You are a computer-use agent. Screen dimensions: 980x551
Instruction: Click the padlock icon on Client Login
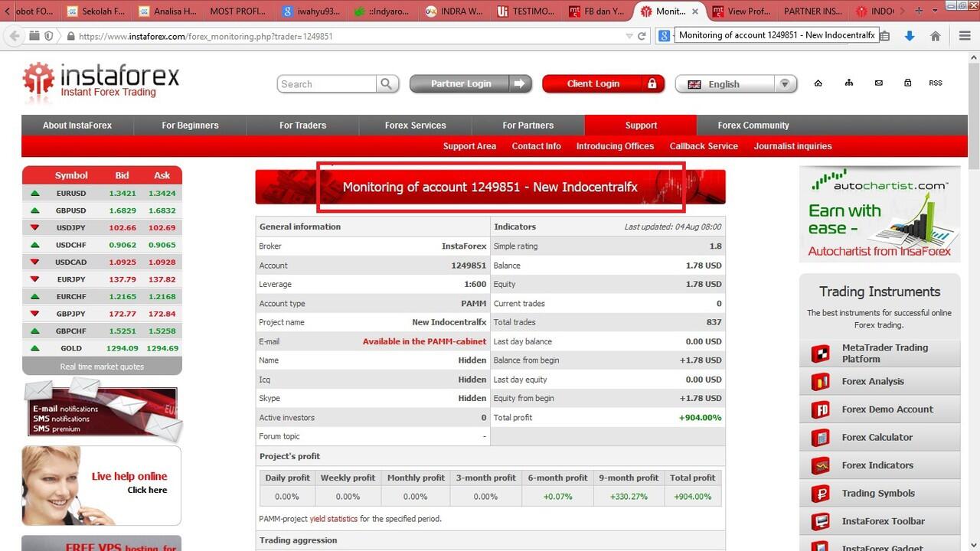[652, 83]
